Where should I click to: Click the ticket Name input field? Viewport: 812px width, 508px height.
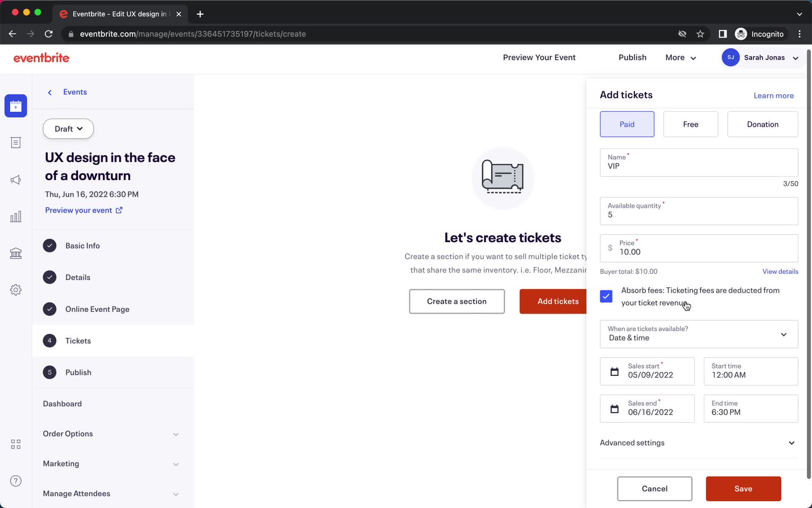(699, 163)
